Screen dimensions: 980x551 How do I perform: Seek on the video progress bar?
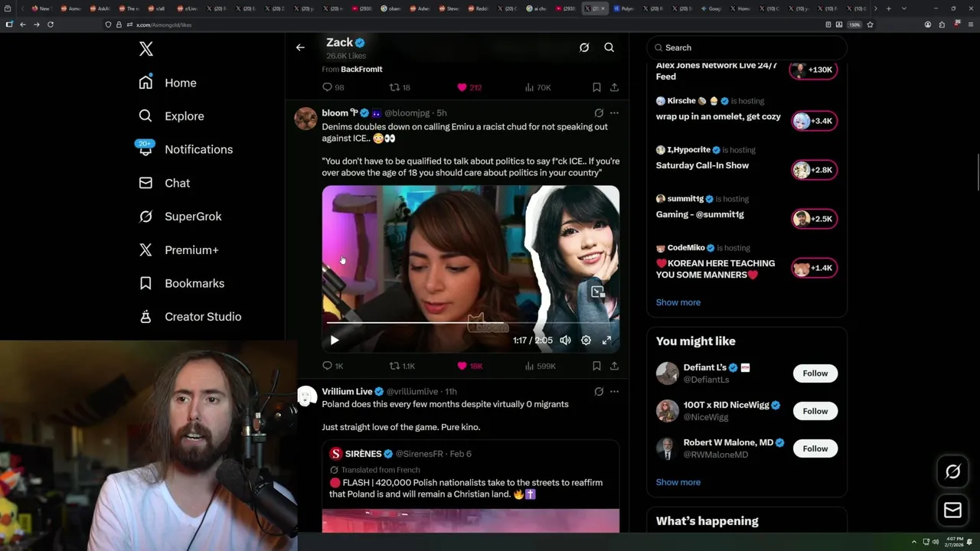[x=470, y=323]
